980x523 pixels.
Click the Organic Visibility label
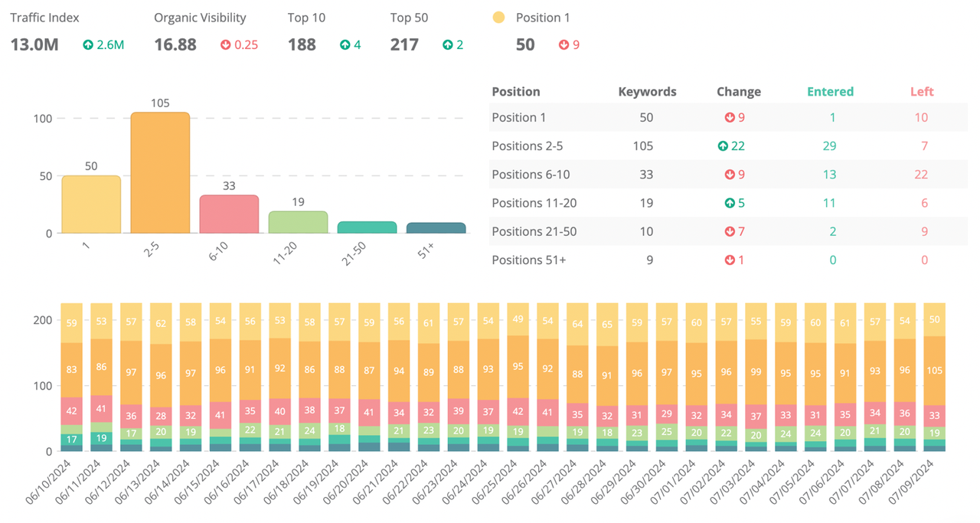(200, 18)
